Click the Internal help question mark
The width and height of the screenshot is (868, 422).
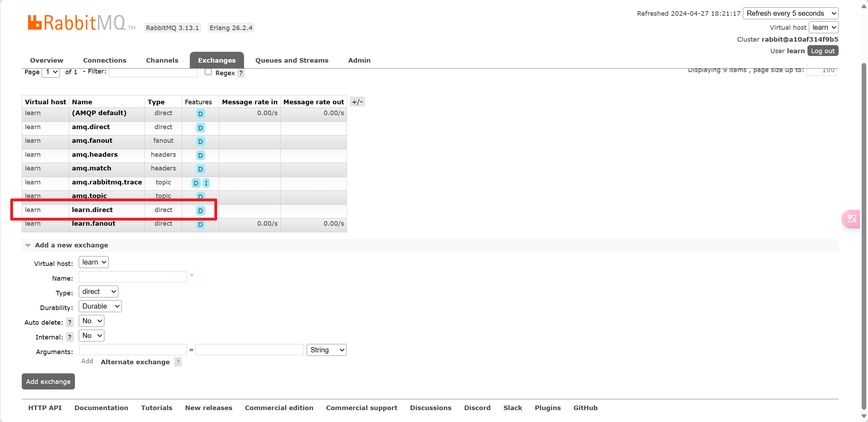pyautogui.click(x=70, y=337)
